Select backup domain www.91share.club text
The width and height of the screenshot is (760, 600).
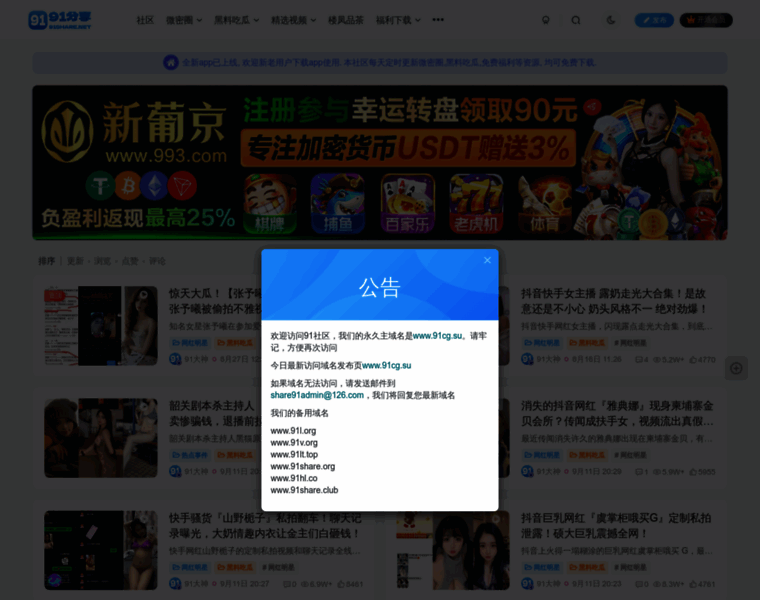pos(304,490)
